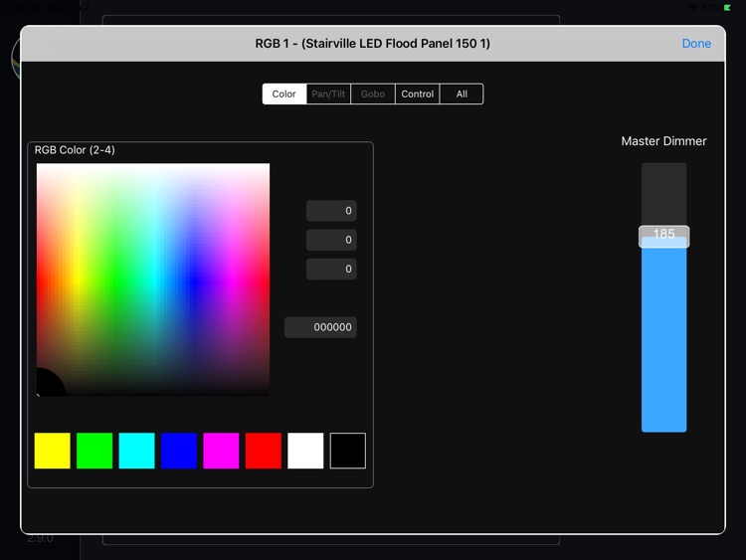
Task: Choose the black color swatch
Action: (x=348, y=451)
